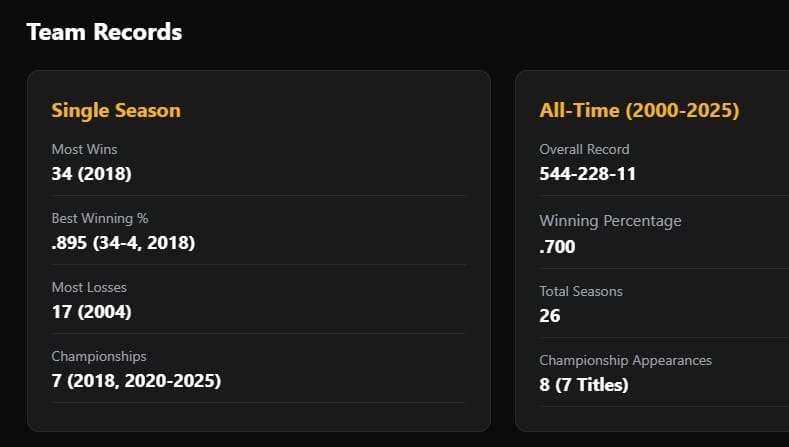The width and height of the screenshot is (789, 447).
Task: Click the Championship Appearances label
Action: click(x=625, y=360)
